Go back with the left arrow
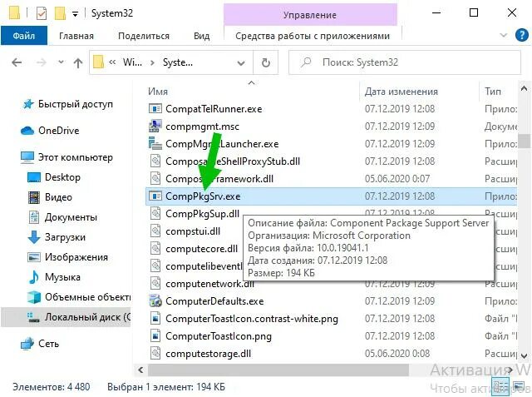Viewport: 532px width, 397px height. click(x=17, y=62)
